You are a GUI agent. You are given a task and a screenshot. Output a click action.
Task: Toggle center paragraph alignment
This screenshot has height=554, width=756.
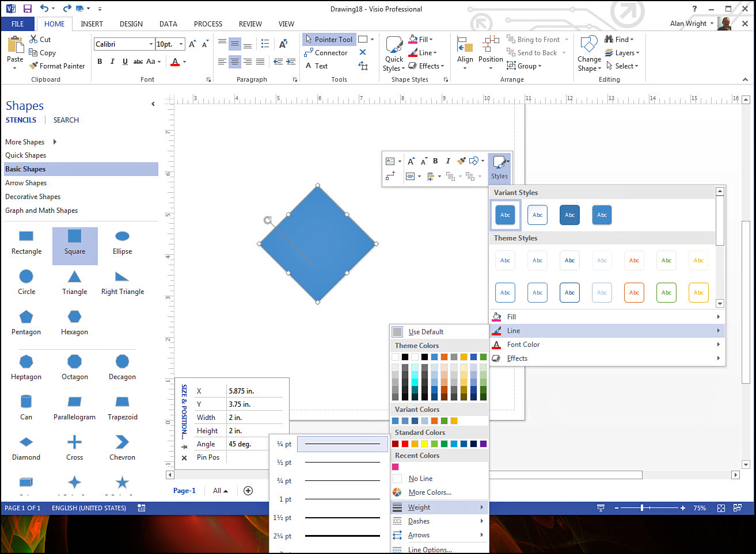click(235, 62)
